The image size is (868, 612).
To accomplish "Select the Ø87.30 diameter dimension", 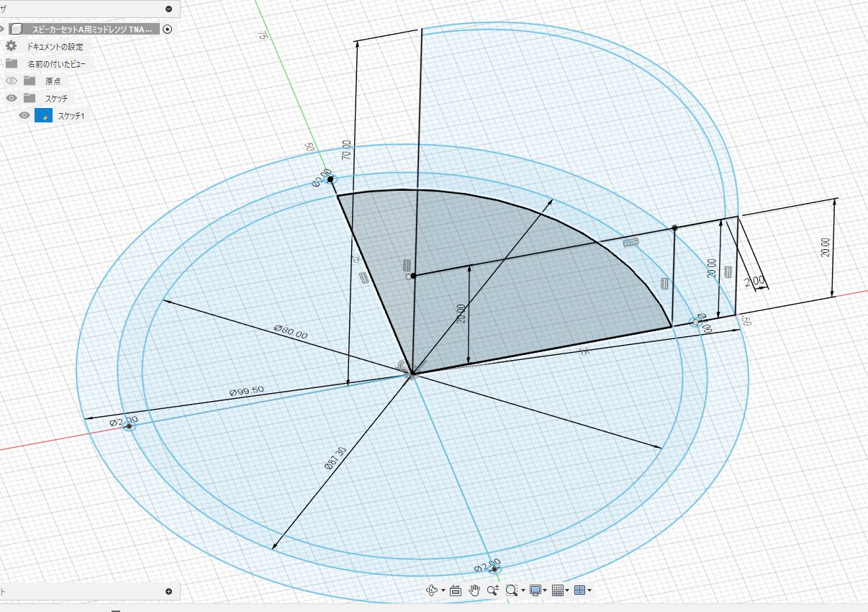I will point(335,458).
